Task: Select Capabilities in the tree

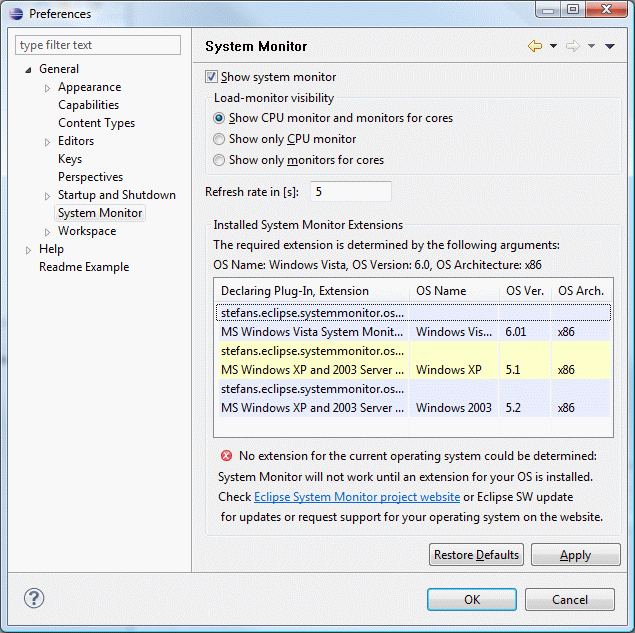Action: click(x=88, y=105)
